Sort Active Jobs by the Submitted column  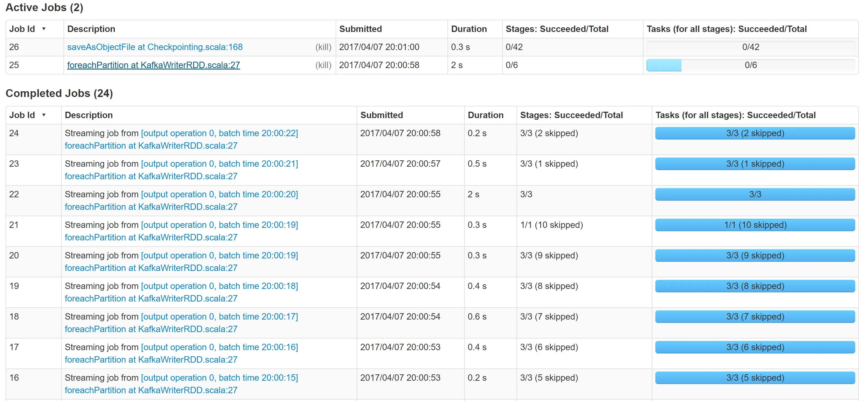click(x=360, y=29)
